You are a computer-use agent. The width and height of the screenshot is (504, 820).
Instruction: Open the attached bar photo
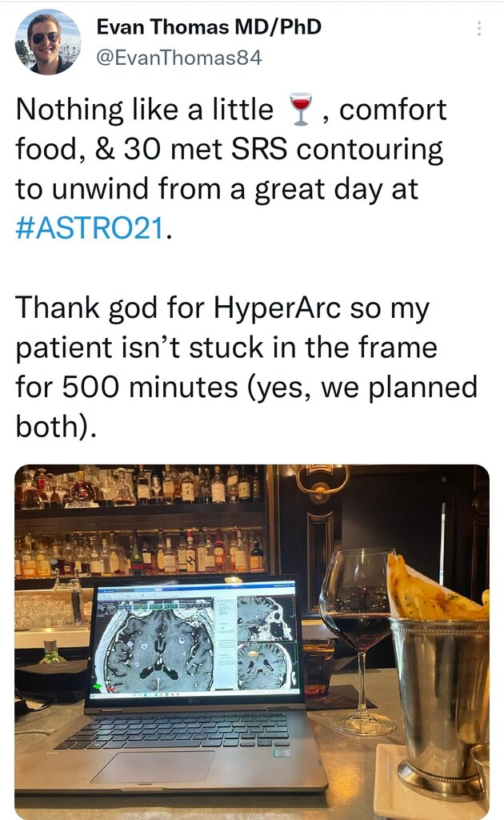(252, 641)
